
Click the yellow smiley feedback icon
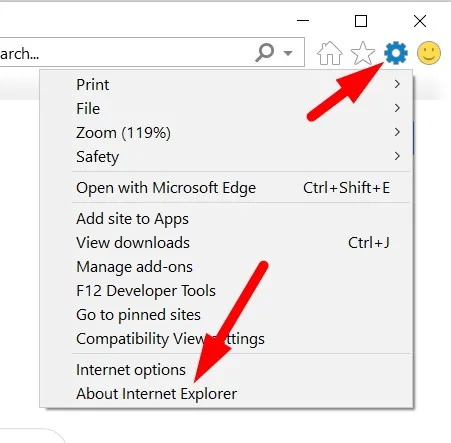pyautogui.click(x=429, y=53)
